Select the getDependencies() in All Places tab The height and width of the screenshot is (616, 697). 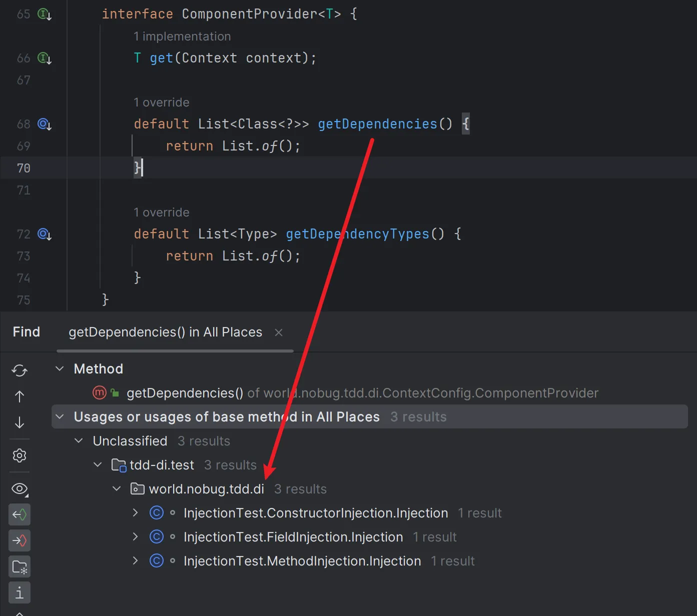(165, 332)
